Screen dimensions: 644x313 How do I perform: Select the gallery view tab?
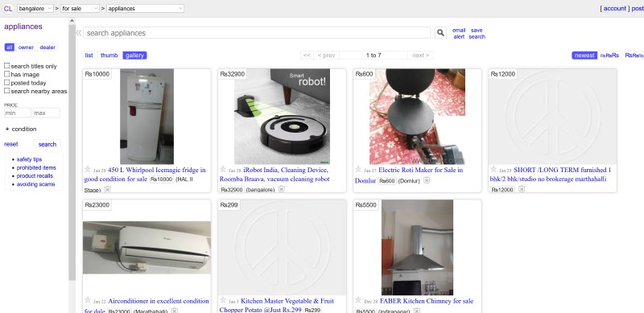pos(134,56)
